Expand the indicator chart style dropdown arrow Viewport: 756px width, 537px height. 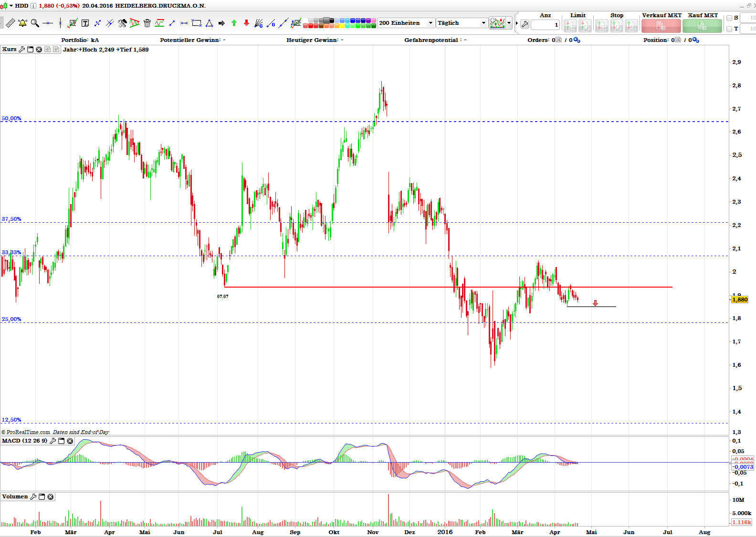click(x=509, y=23)
